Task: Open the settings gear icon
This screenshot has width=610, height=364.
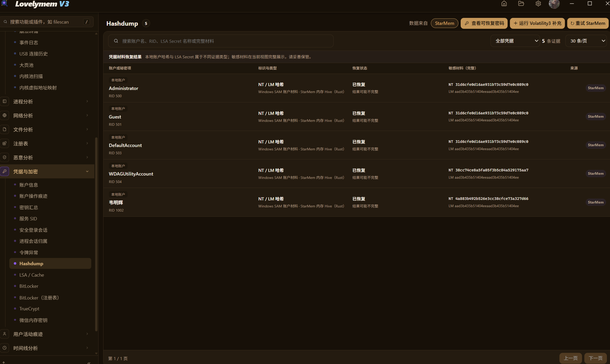Action: tap(538, 4)
